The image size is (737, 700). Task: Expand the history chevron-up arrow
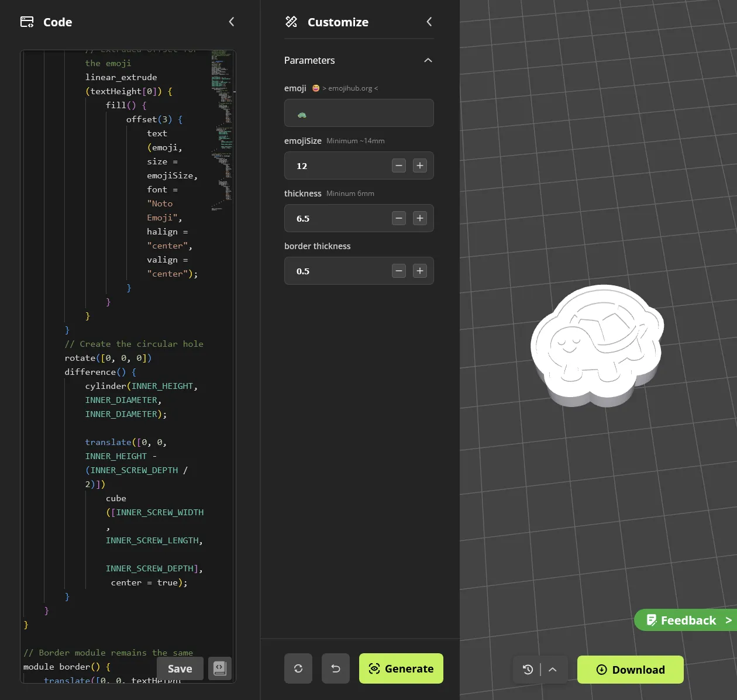[553, 670]
